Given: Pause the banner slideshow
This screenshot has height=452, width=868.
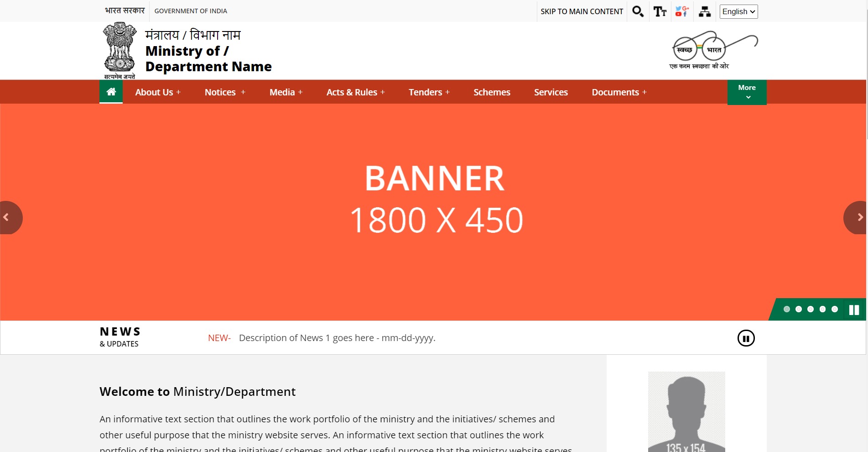Looking at the screenshot, I should click(854, 310).
